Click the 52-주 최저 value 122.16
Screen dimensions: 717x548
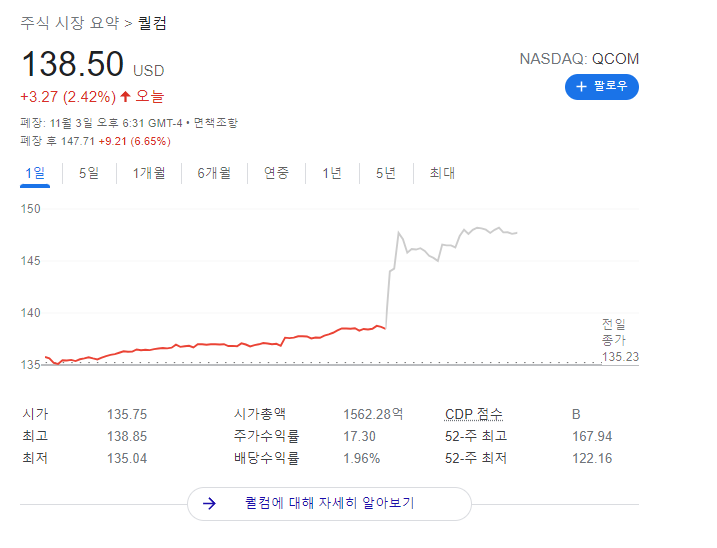(x=592, y=458)
